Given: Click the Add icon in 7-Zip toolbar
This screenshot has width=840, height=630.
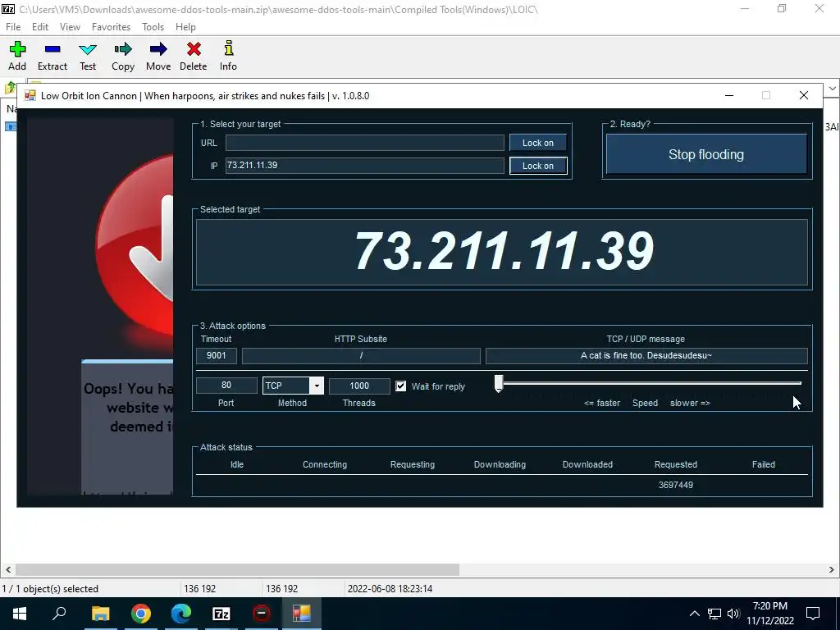Looking at the screenshot, I should (x=17, y=49).
